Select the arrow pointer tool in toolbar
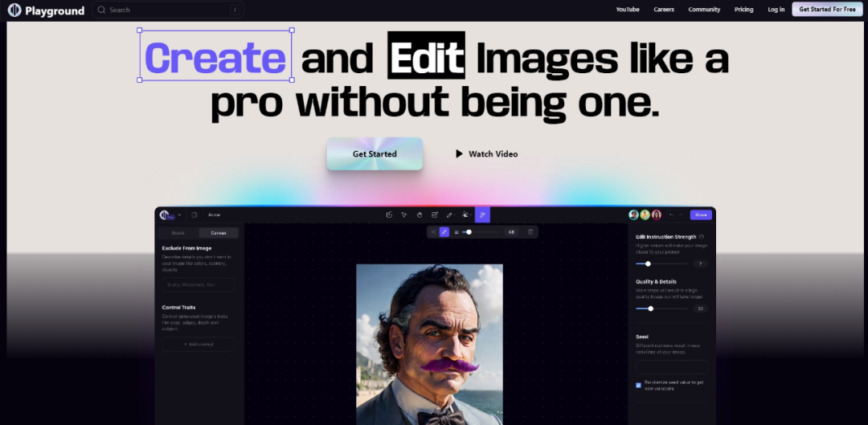868x425 pixels. coord(404,215)
